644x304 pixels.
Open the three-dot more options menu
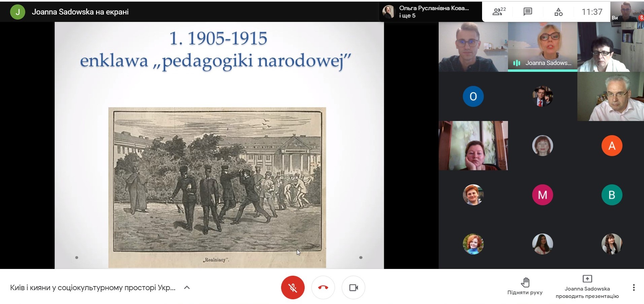point(634,287)
